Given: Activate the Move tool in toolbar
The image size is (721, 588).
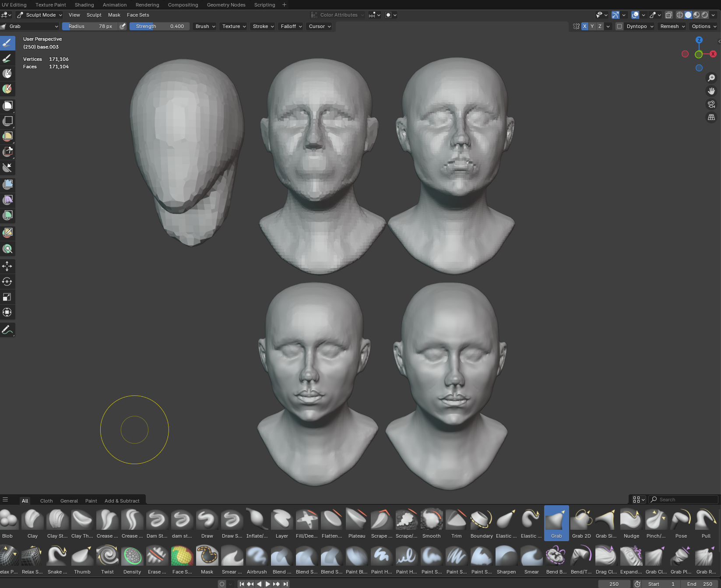Looking at the screenshot, I should click(7, 266).
